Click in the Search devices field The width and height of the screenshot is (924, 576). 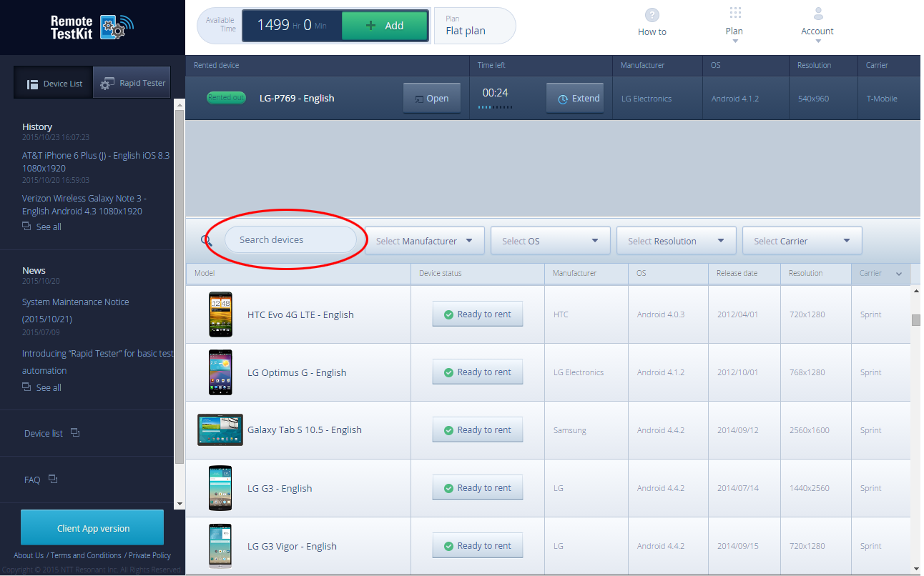click(290, 240)
